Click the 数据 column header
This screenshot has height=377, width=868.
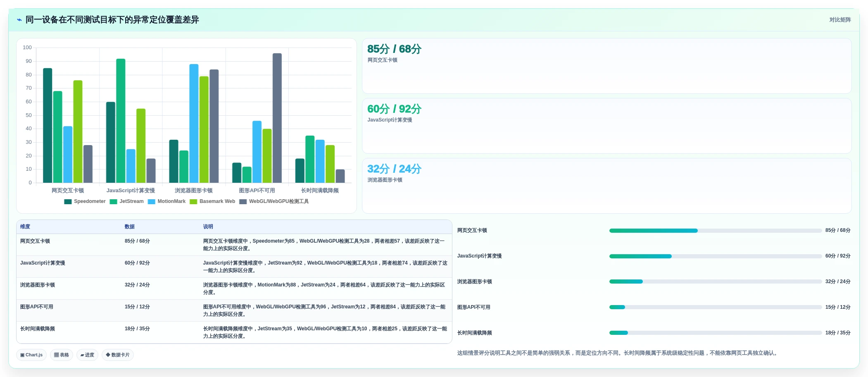(130, 227)
